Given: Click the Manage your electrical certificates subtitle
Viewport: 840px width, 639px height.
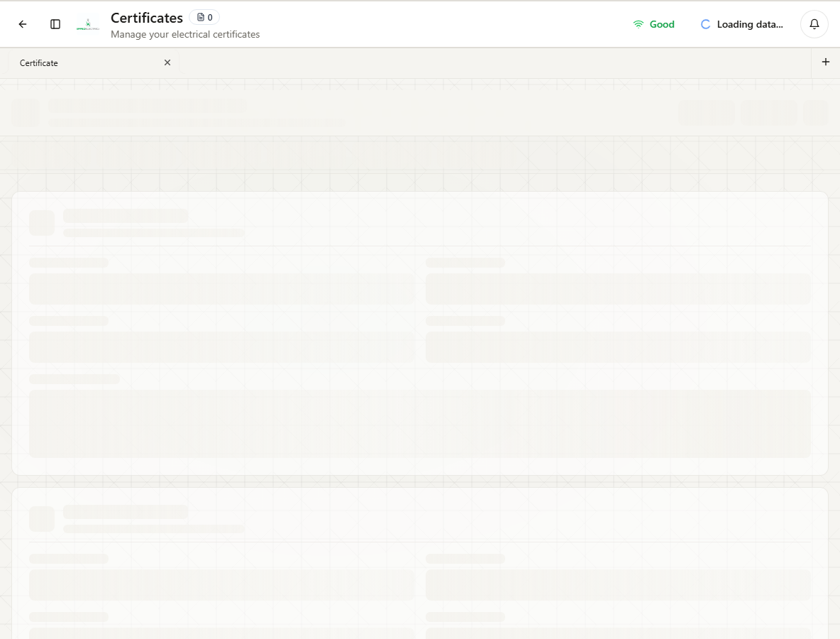Looking at the screenshot, I should pyautogui.click(x=185, y=34).
